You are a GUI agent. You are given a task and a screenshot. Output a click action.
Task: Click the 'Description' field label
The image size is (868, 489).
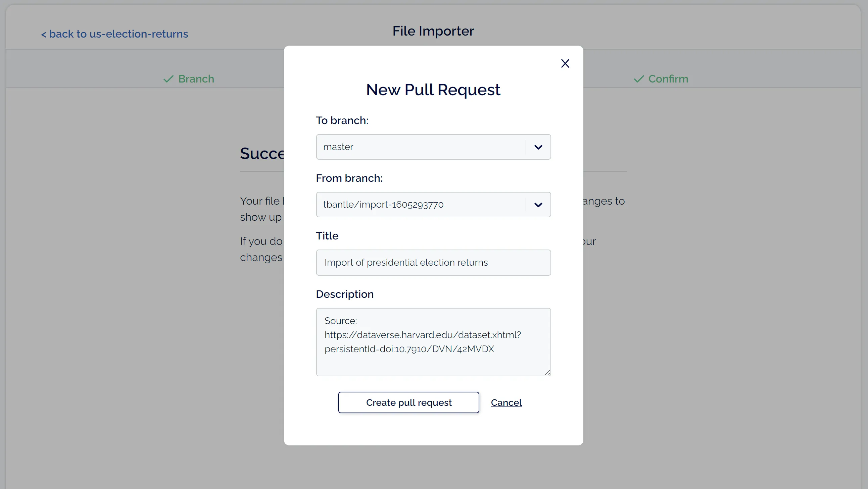[345, 294]
